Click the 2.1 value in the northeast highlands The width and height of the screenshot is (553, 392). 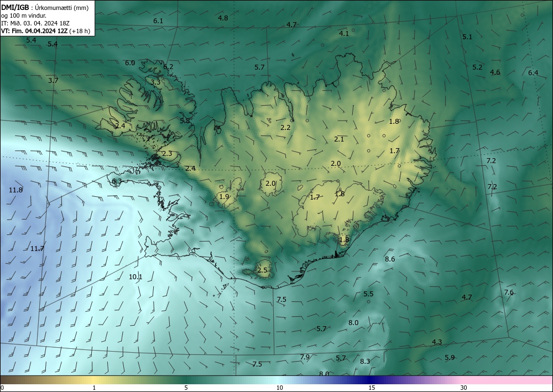tap(339, 139)
